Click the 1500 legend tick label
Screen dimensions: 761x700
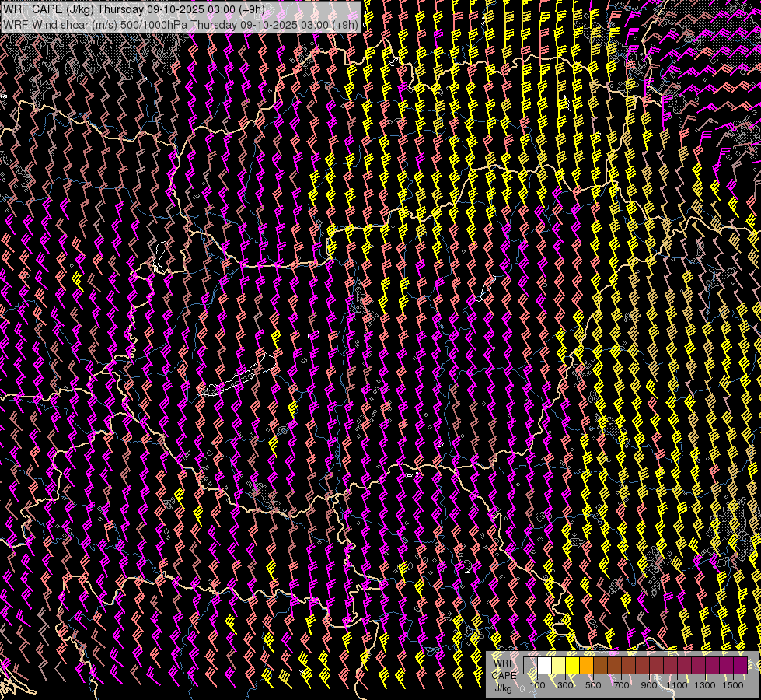coord(733,685)
